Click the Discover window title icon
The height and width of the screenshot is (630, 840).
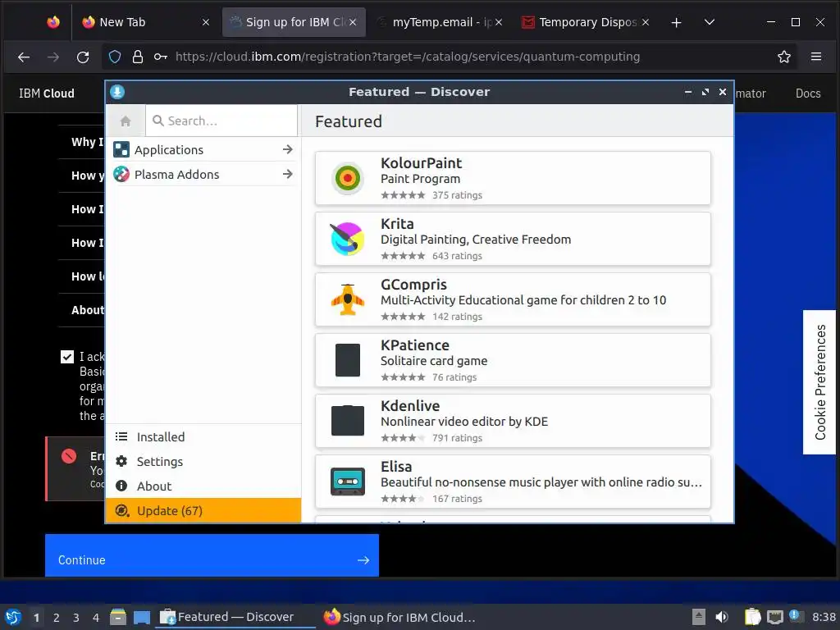(117, 92)
